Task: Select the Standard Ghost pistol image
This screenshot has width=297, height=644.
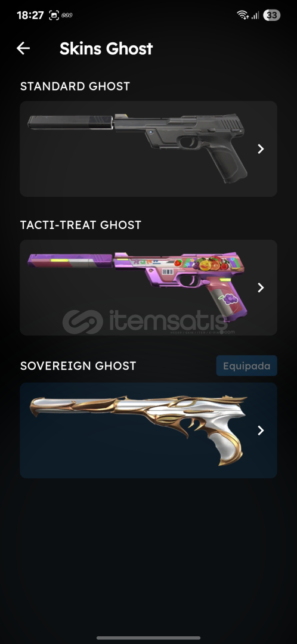Action: pos(138,147)
